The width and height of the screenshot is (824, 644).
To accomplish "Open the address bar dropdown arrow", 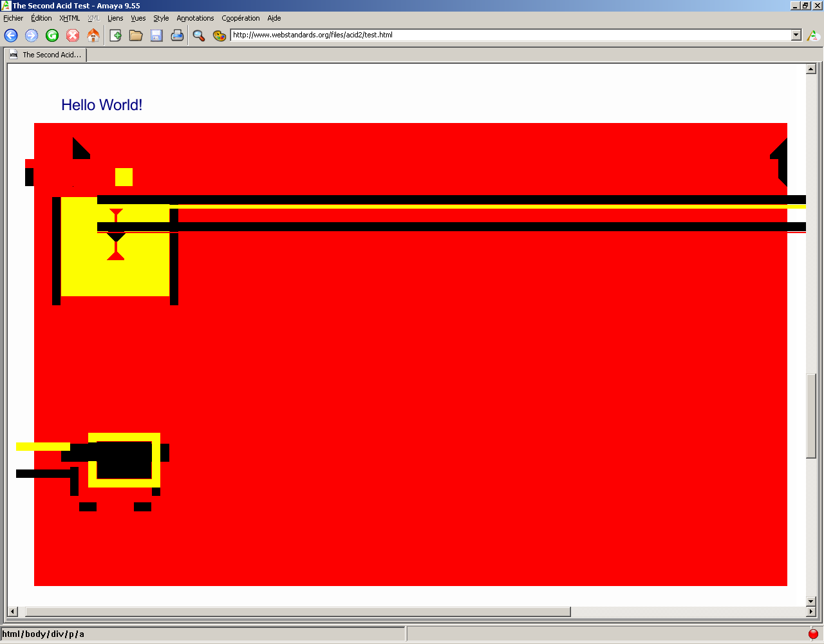I will (796, 35).
